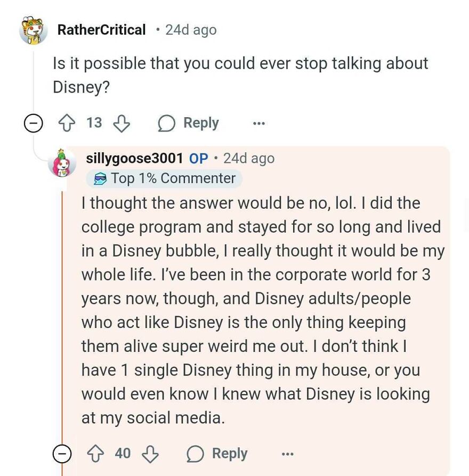
Task: Open RatherCritical's avatar profile picture
Action: click(x=34, y=30)
